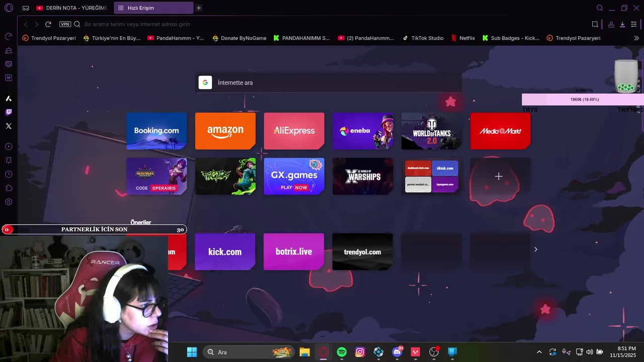Open Discord from the taskbar
Screen dimensions: 644x362
(397, 352)
